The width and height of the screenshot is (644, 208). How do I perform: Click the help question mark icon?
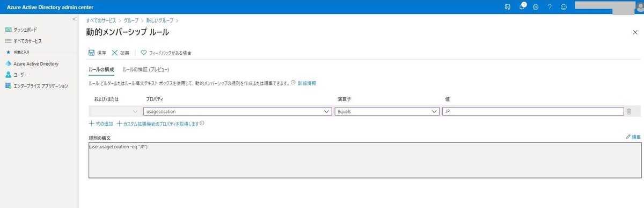click(550, 7)
